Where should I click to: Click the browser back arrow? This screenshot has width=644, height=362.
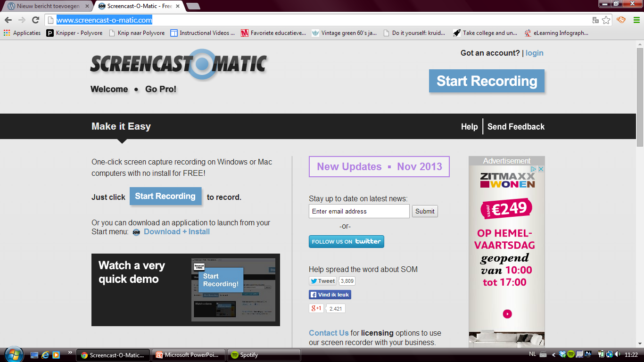point(8,20)
